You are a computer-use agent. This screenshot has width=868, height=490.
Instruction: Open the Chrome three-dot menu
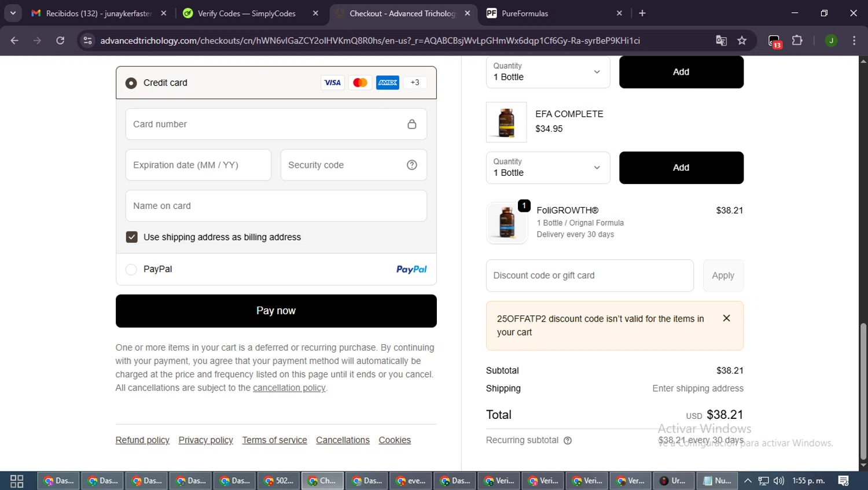tap(854, 40)
